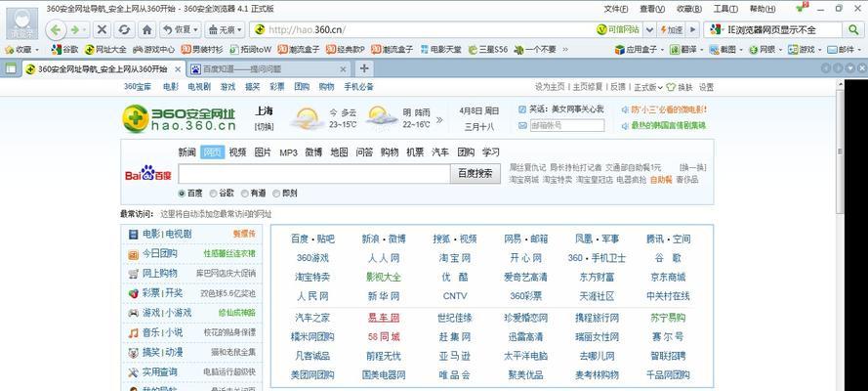
Task: Open the 文件(F) menu
Action: (x=616, y=9)
